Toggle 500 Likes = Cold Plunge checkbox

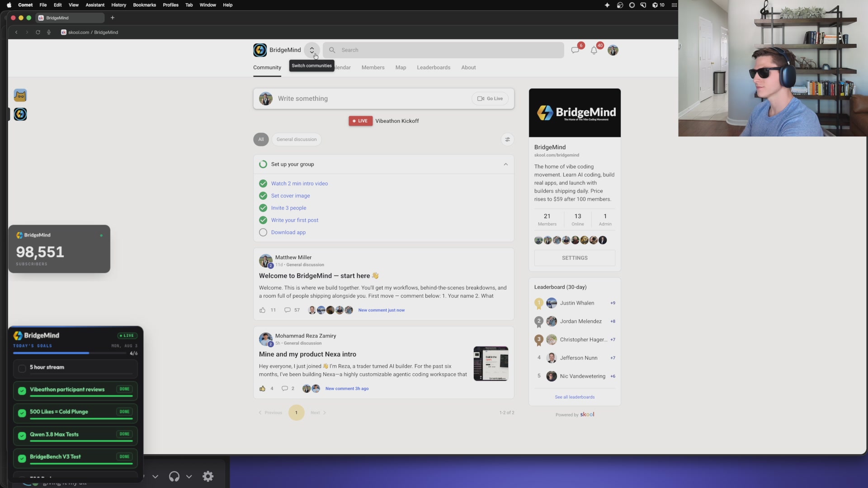point(22,413)
